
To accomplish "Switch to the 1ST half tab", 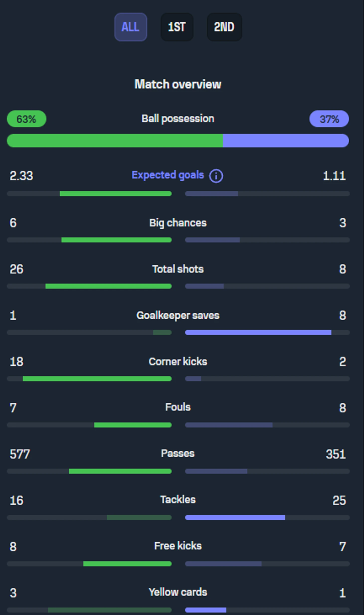I will pyautogui.click(x=177, y=27).
